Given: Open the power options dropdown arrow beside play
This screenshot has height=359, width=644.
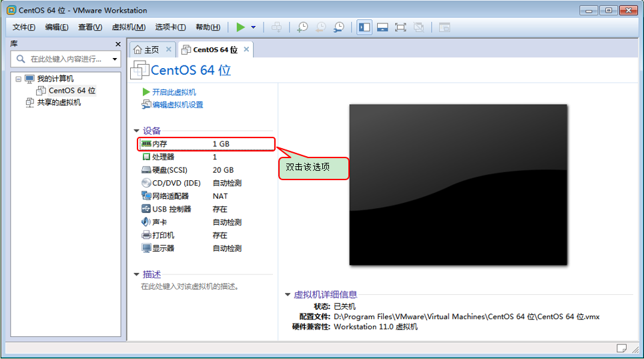Looking at the screenshot, I should coord(254,27).
